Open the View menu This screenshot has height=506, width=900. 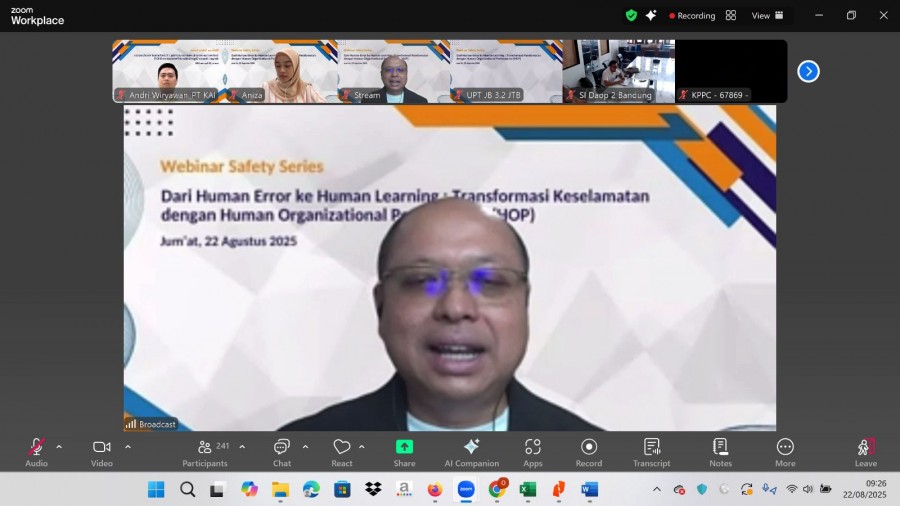[767, 15]
